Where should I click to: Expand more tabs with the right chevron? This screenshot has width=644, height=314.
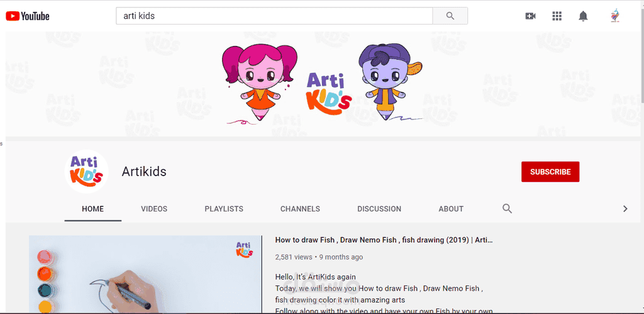tap(625, 209)
